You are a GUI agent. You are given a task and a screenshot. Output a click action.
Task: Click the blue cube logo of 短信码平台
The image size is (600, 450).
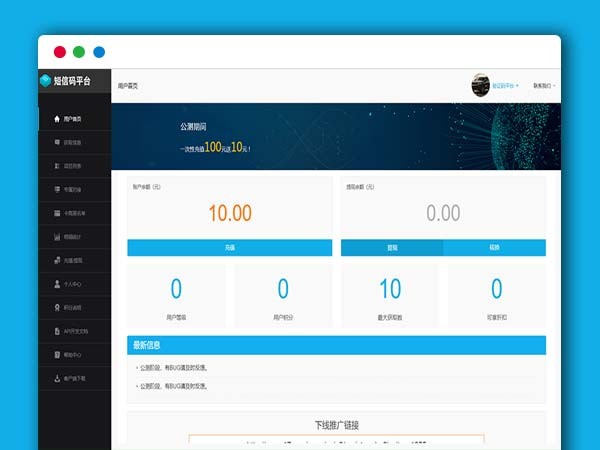coord(45,81)
